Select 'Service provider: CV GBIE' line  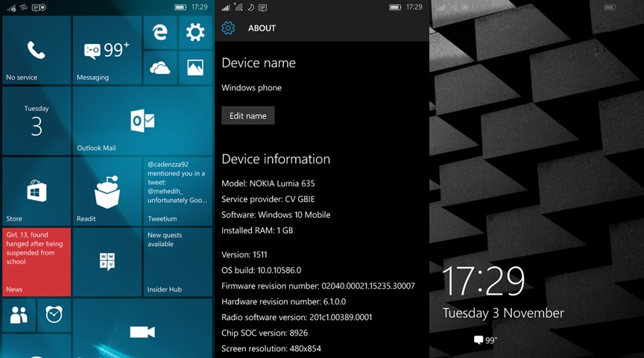coord(268,199)
